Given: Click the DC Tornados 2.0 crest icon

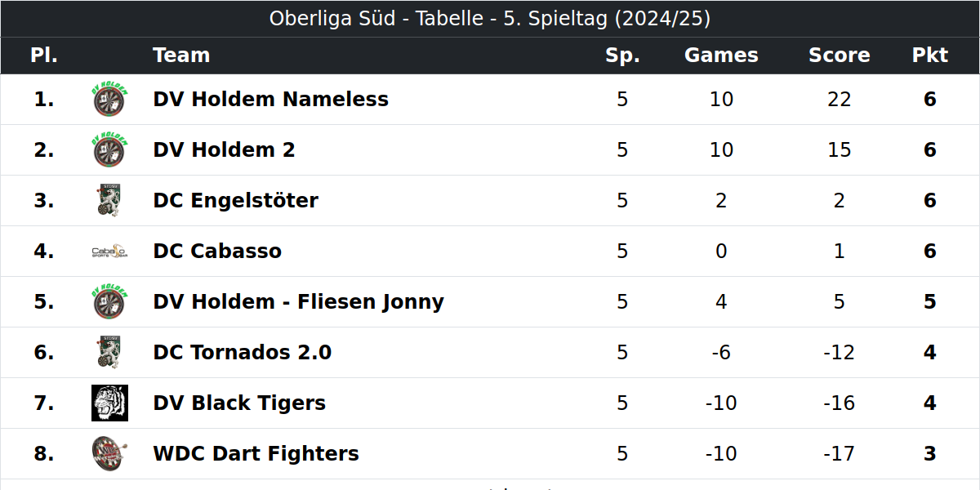Looking at the screenshot, I should pyautogui.click(x=109, y=353).
